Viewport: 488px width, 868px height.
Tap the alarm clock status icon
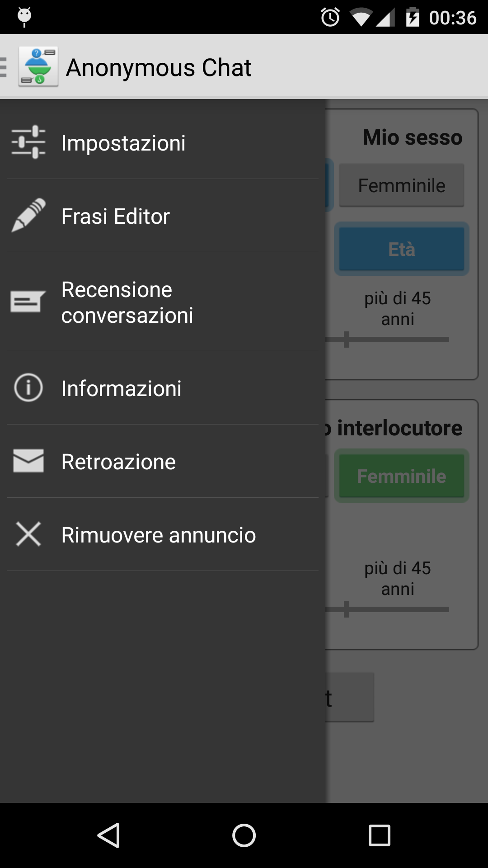[330, 17]
